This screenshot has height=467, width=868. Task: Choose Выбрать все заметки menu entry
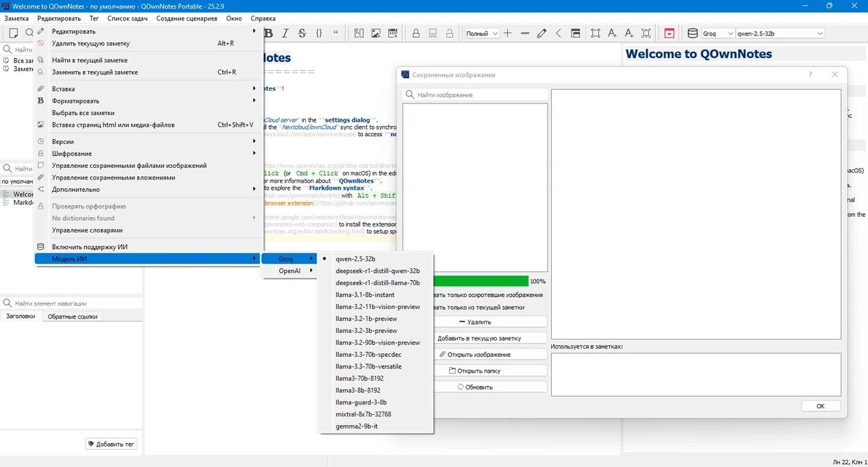click(148, 113)
